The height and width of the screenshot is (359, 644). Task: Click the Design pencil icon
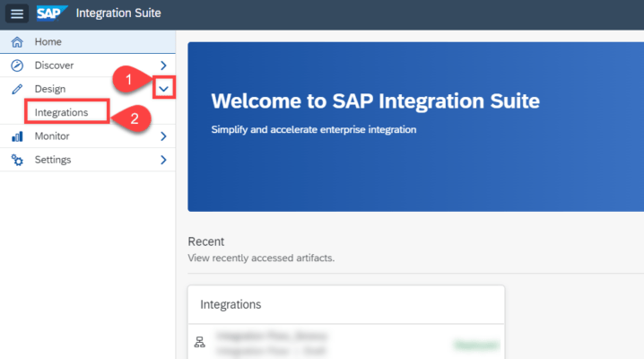16,89
